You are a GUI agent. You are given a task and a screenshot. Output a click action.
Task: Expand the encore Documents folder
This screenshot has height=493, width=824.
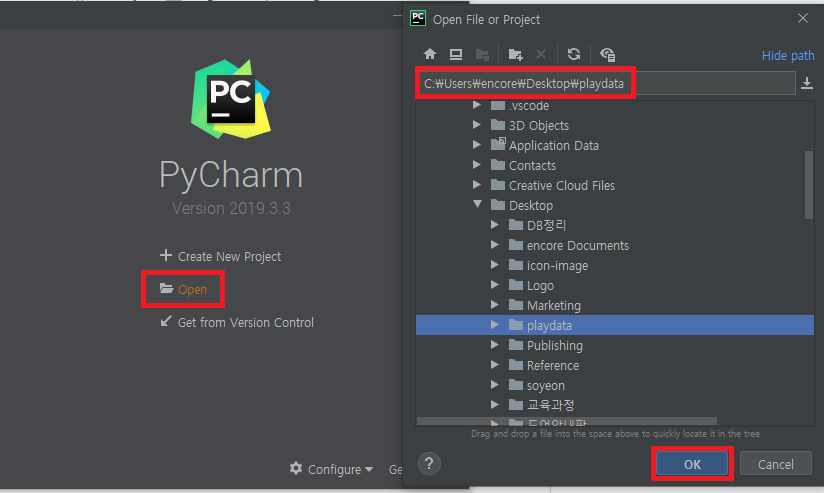(x=495, y=244)
